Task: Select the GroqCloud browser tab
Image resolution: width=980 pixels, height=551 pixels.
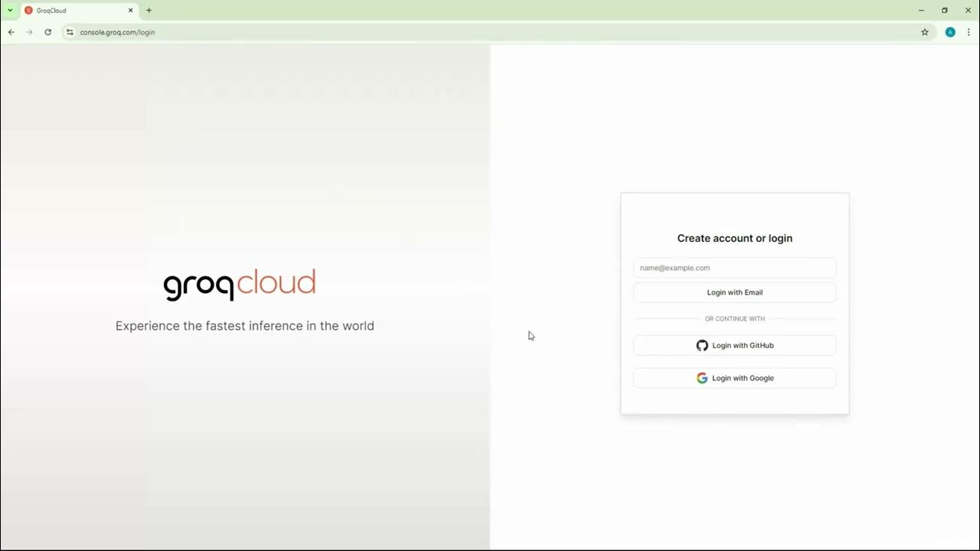Action: [79, 11]
